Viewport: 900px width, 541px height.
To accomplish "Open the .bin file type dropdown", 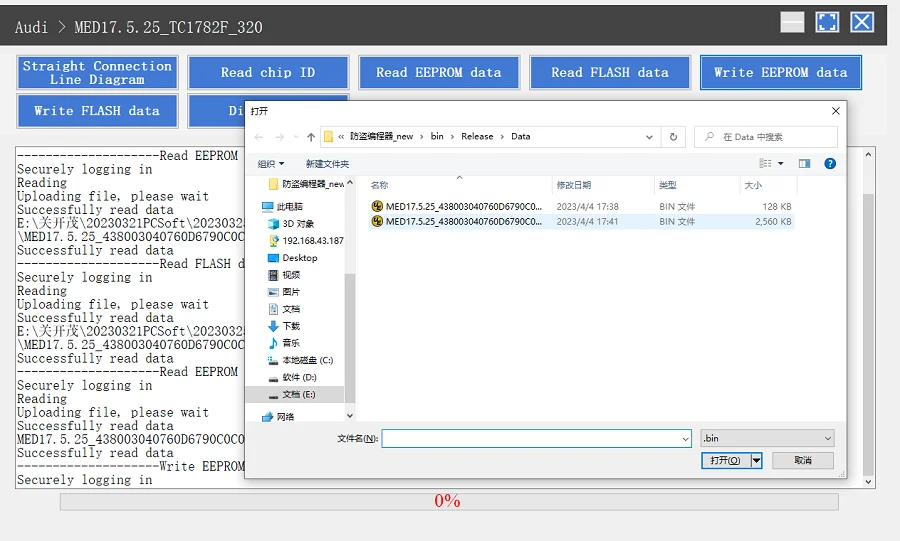I will [767, 438].
